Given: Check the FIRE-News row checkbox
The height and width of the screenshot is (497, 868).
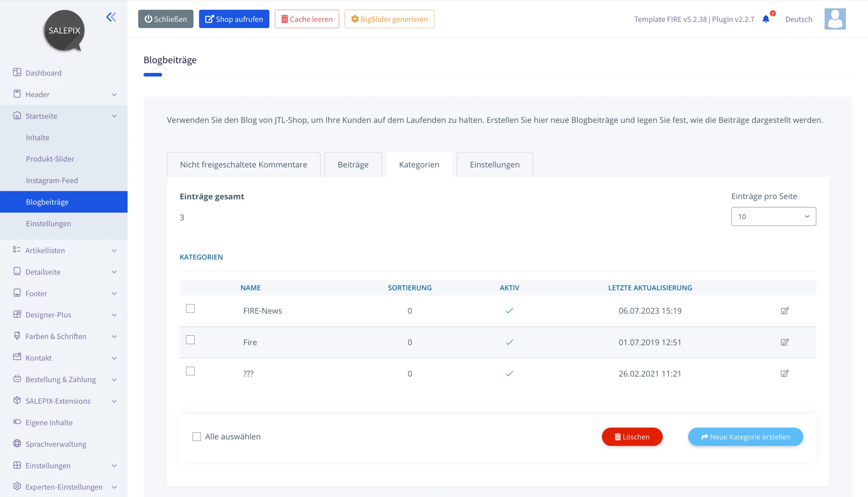Looking at the screenshot, I should pos(190,308).
